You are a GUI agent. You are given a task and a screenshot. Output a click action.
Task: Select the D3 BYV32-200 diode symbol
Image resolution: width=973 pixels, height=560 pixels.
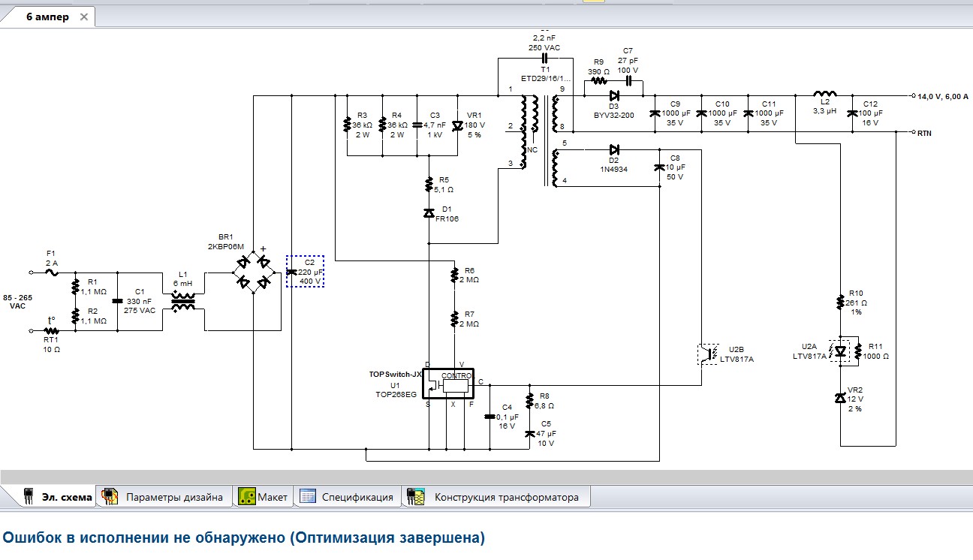click(614, 95)
